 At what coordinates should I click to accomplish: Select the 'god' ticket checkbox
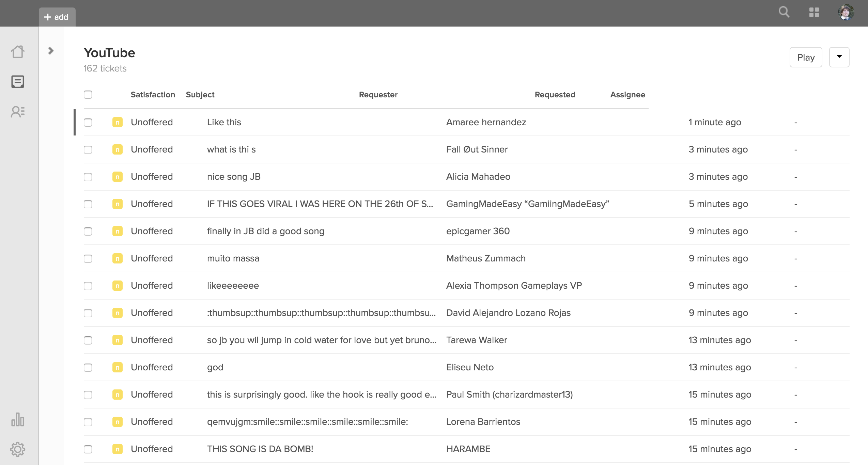88,367
